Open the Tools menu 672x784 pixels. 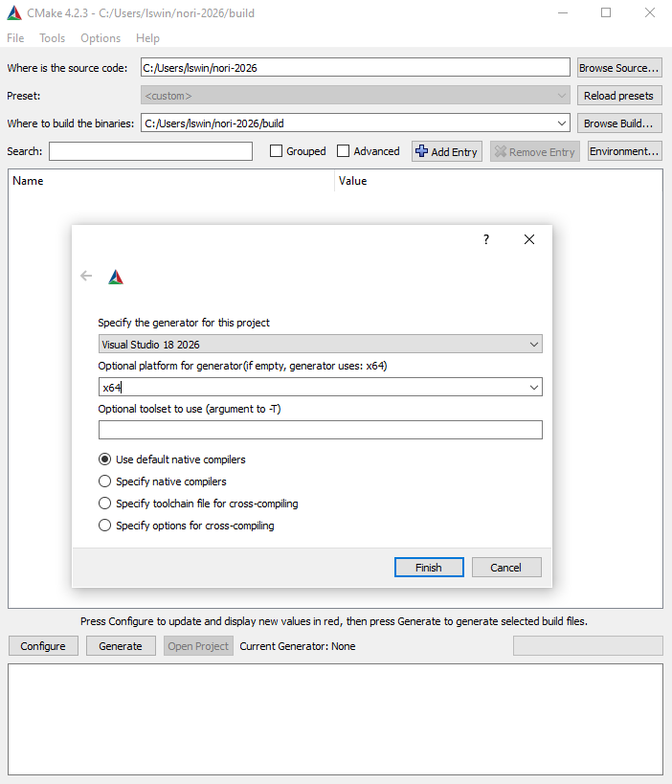(x=53, y=38)
